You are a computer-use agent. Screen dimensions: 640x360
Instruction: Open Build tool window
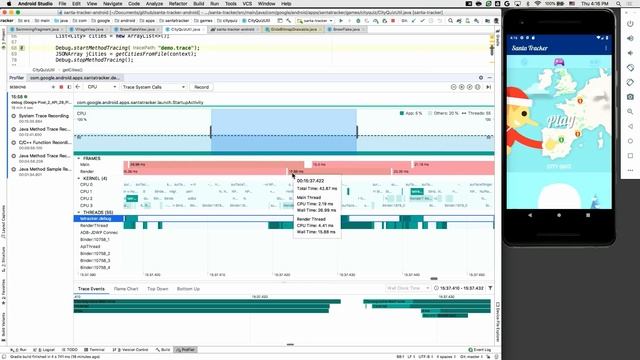coord(163,350)
